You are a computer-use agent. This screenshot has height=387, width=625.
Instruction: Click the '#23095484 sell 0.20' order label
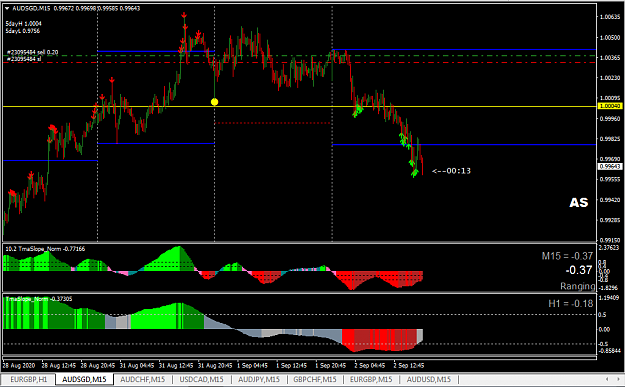point(33,52)
